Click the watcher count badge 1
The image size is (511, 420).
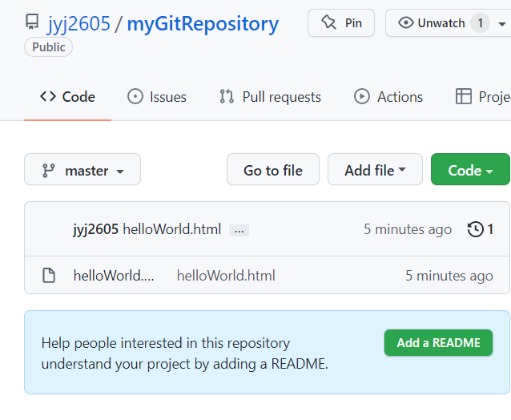pos(480,23)
